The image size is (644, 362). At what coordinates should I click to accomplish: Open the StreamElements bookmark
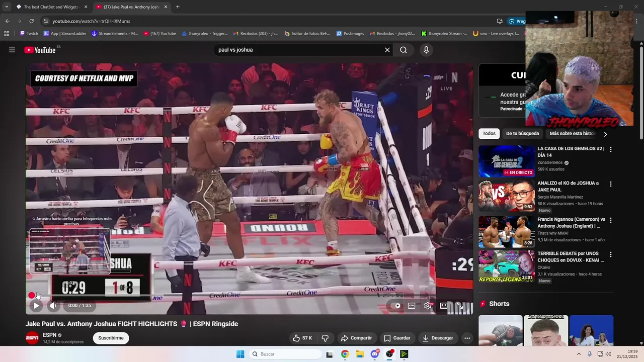coord(115,34)
